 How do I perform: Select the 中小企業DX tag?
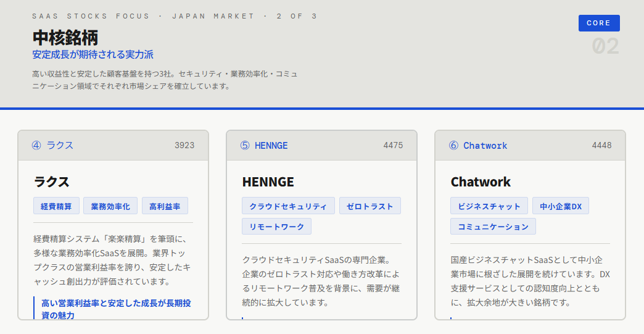[560, 206]
